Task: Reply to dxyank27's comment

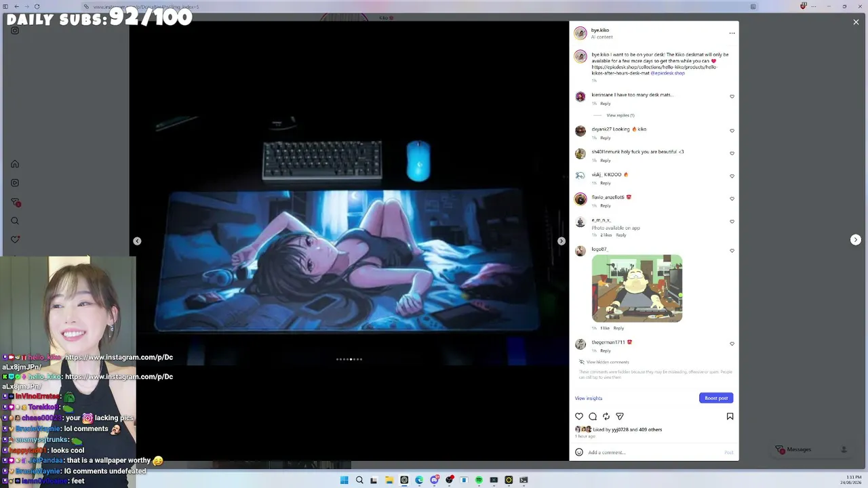Action: tap(606, 138)
